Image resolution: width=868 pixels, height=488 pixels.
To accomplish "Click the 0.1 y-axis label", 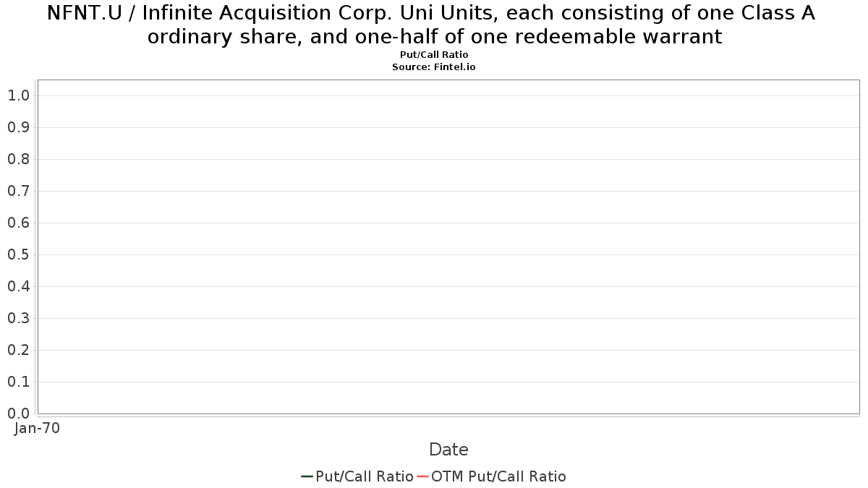I will coord(18,382).
